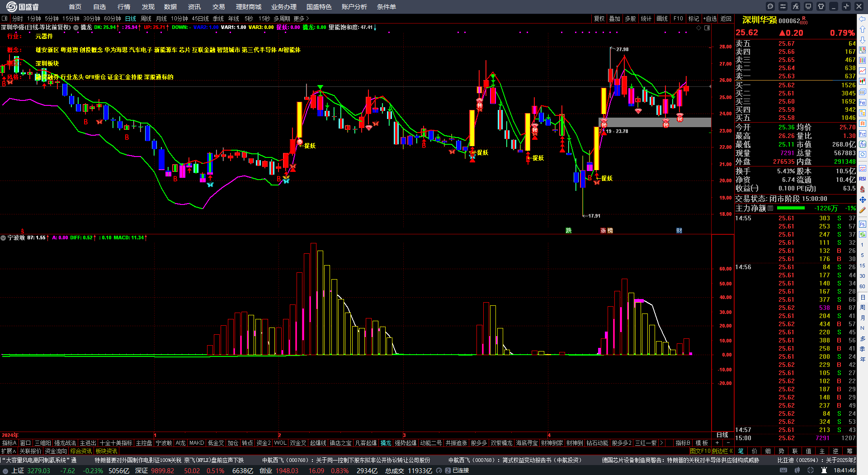
Task: Click the 创业 1948.03 index in status bar
Action: point(279,470)
